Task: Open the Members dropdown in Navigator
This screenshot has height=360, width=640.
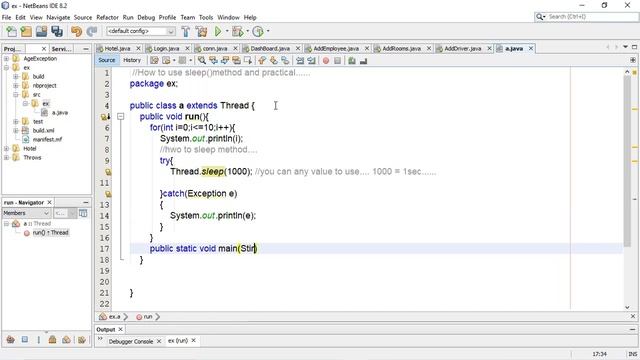Action: [x=26, y=213]
